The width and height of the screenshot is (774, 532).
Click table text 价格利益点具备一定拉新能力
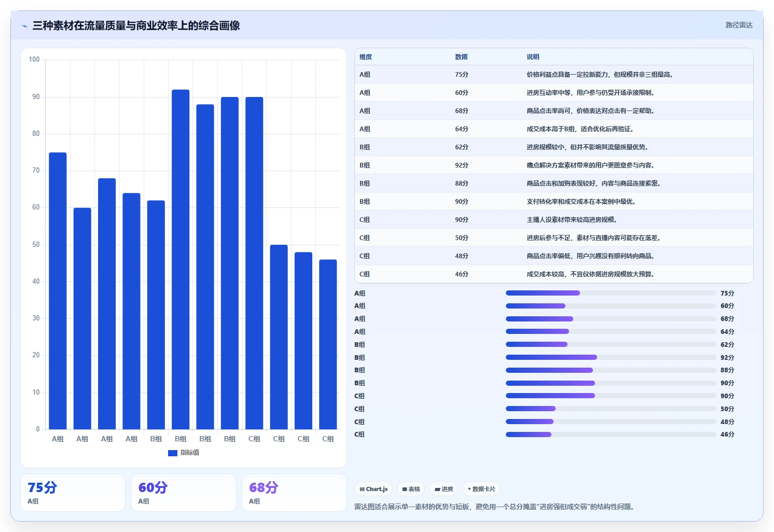[x=568, y=75]
